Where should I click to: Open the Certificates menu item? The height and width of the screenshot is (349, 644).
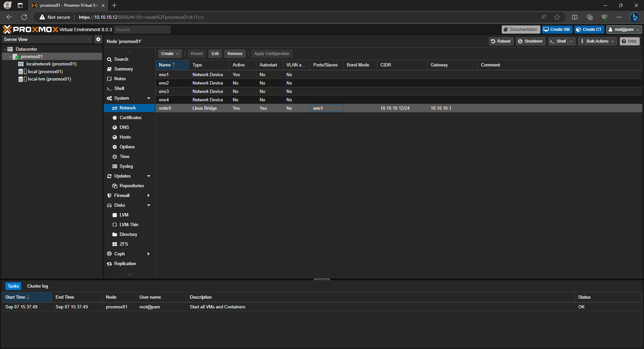pyautogui.click(x=130, y=118)
